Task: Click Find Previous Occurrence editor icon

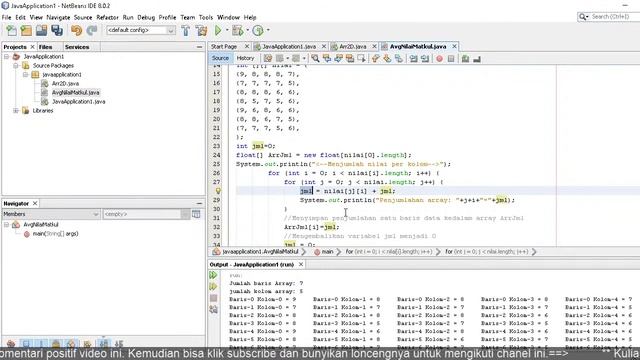Action: (327, 58)
